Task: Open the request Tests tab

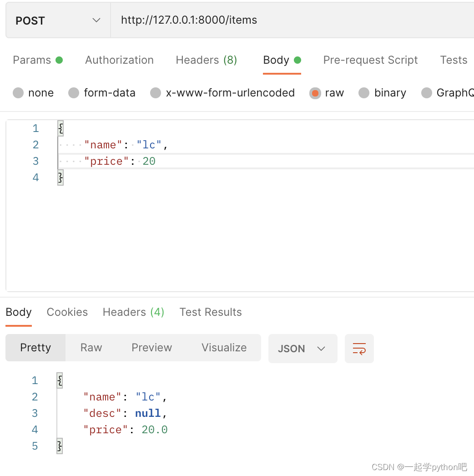Action: pyautogui.click(x=454, y=60)
